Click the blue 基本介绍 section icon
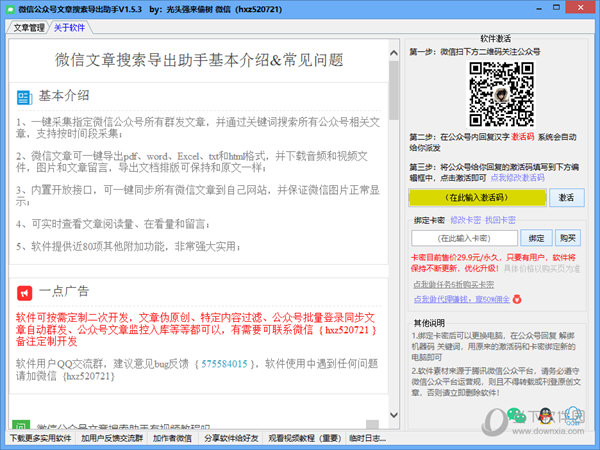The height and width of the screenshot is (450, 600). pyautogui.click(x=24, y=98)
